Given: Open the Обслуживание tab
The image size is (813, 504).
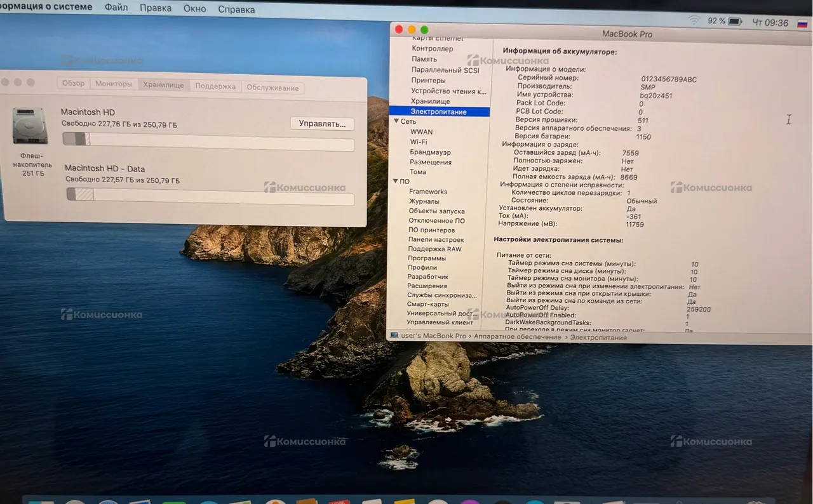Looking at the screenshot, I should (272, 88).
